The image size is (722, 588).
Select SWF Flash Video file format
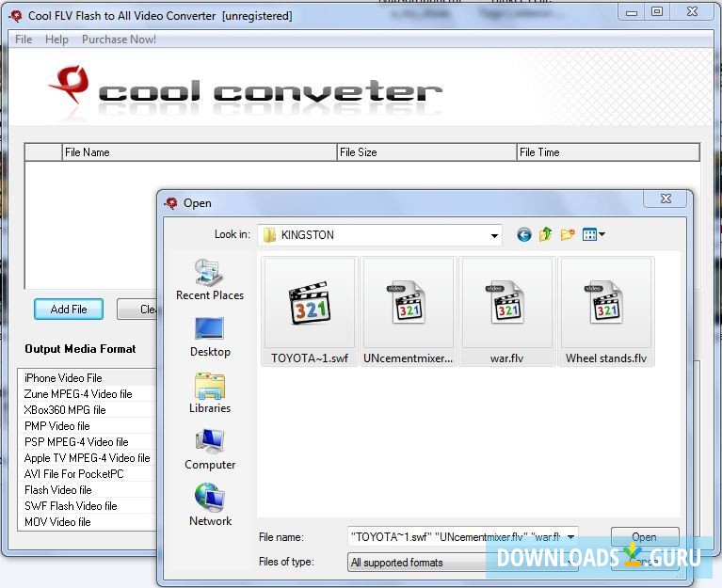click(88, 505)
